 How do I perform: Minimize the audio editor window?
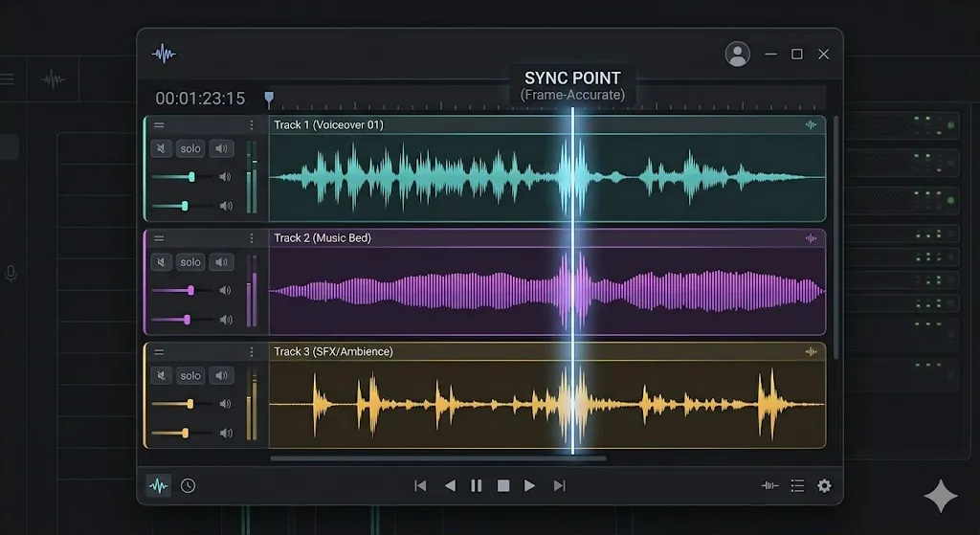pos(771,55)
